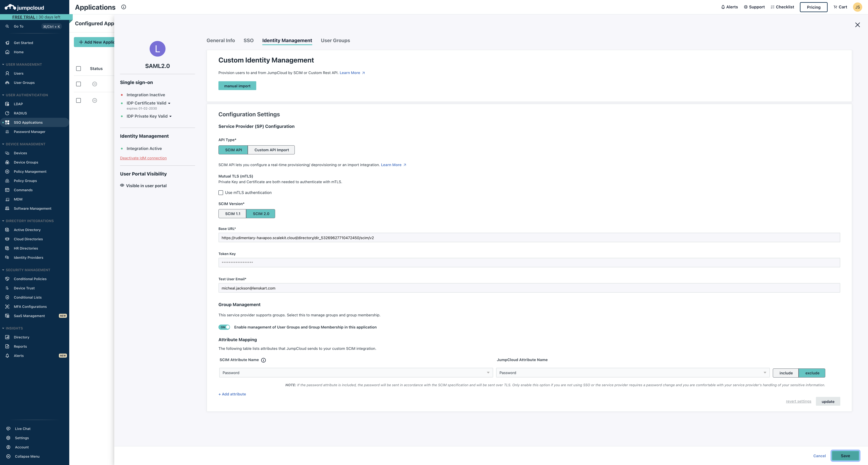Set the Password attribute to exclude

812,373
